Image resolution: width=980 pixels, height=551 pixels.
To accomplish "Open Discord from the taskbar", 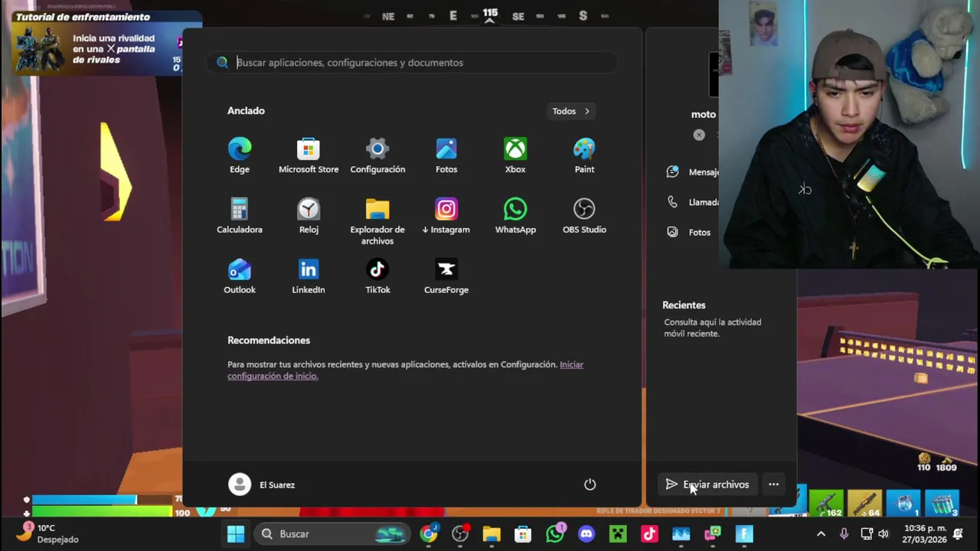I will coord(586,534).
